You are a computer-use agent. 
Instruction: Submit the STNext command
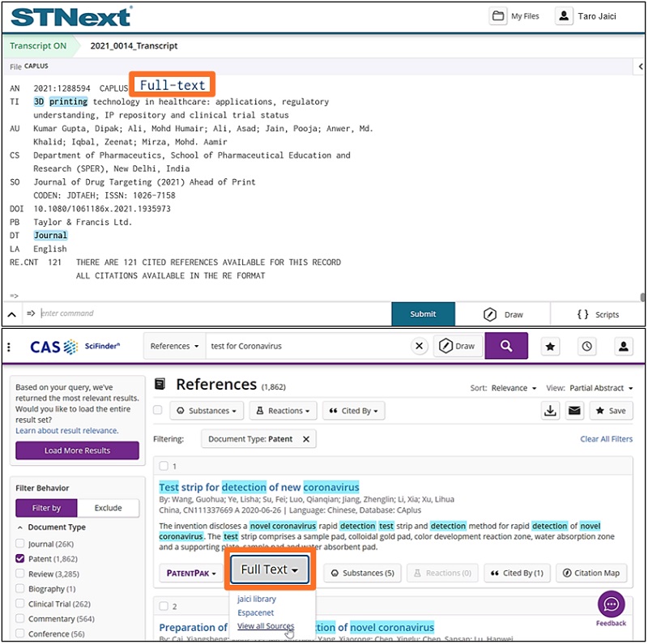tap(423, 314)
